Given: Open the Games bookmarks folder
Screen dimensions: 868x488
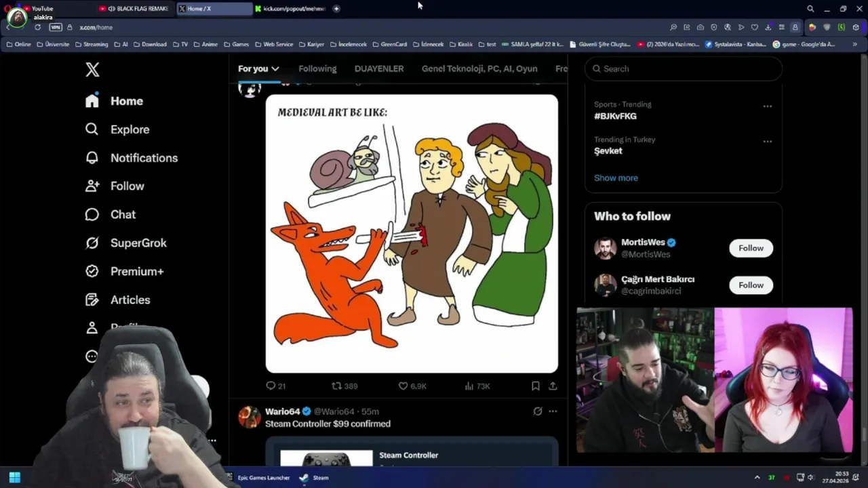Looking at the screenshot, I should pos(236,44).
